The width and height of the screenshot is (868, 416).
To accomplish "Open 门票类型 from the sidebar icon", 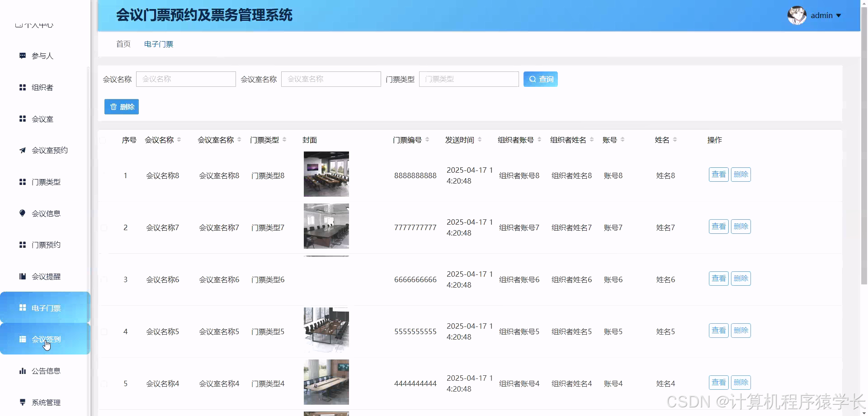I will 23,182.
